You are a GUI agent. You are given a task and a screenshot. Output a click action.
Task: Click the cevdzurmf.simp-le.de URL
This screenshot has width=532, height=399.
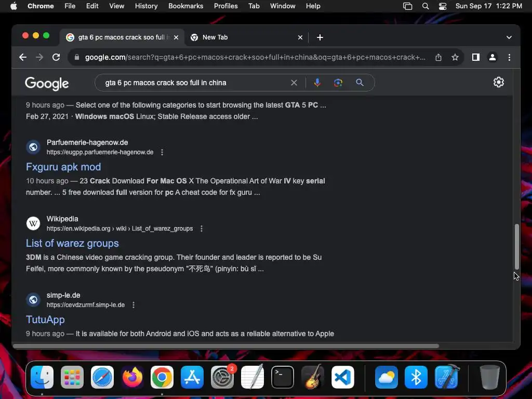click(86, 305)
